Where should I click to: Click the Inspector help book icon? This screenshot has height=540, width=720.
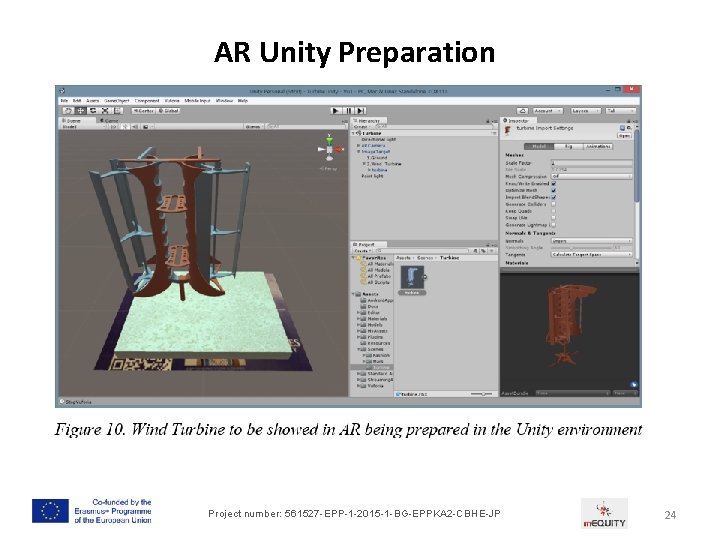pyautogui.click(x=623, y=128)
